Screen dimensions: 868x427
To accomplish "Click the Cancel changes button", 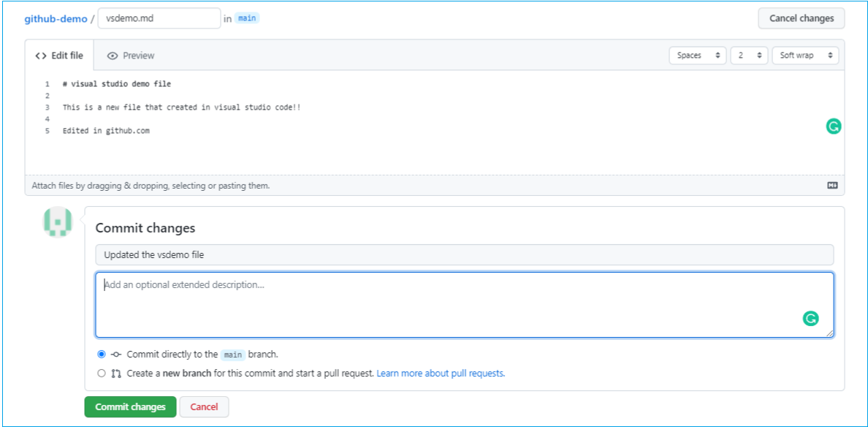I will [x=801, y=18].
